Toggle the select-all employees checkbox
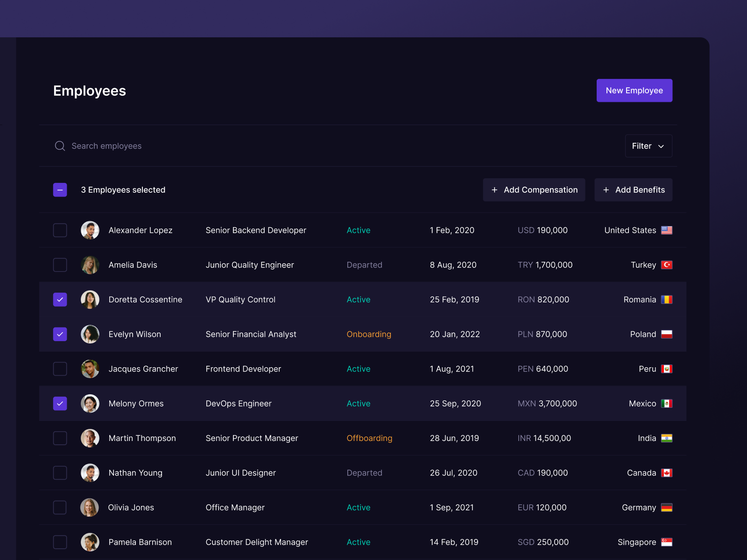Viewport: 747px width, 560px height. [x=60, y=190]
